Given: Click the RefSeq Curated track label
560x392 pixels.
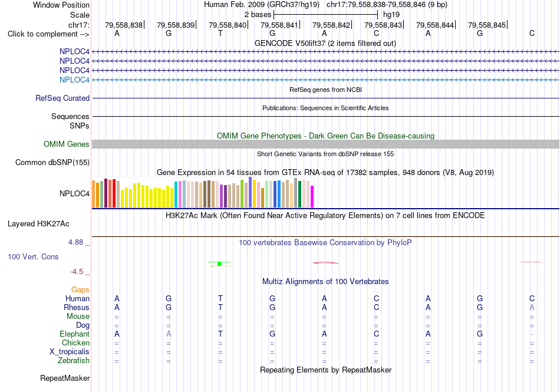Looking at the screenshot, I should click(x=62, y=98).
